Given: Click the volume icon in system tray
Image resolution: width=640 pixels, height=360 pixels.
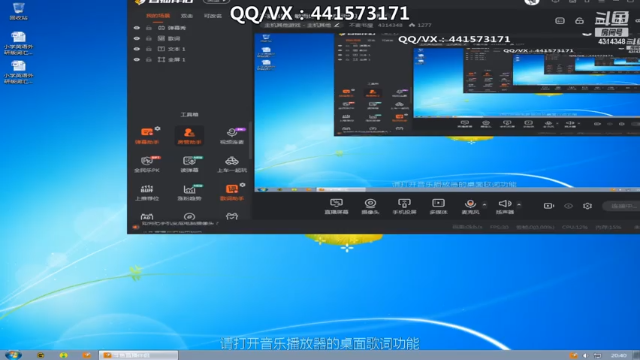Looking at the screenshot, I should [585, 356].
